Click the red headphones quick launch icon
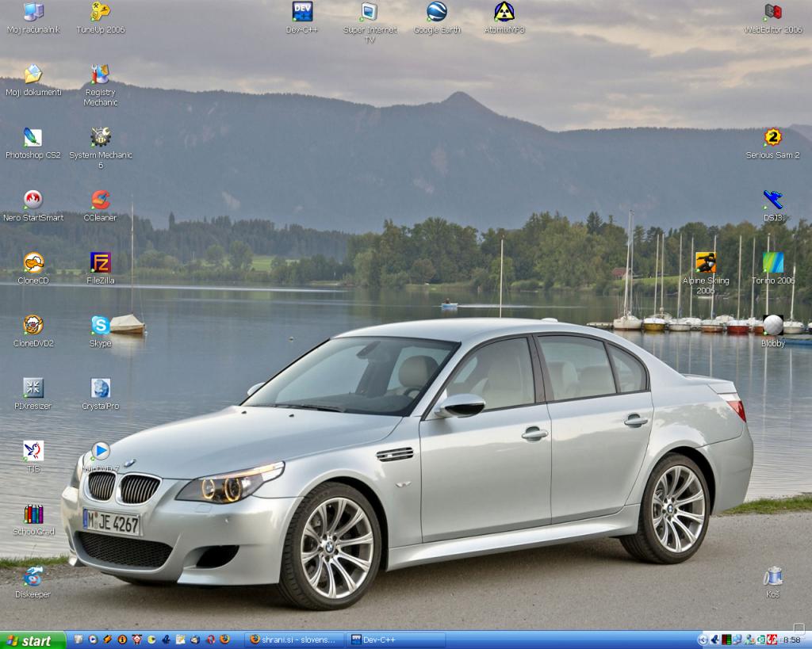Image resolution: width=812 pixels, height=649 pixels. click(210, 639)
